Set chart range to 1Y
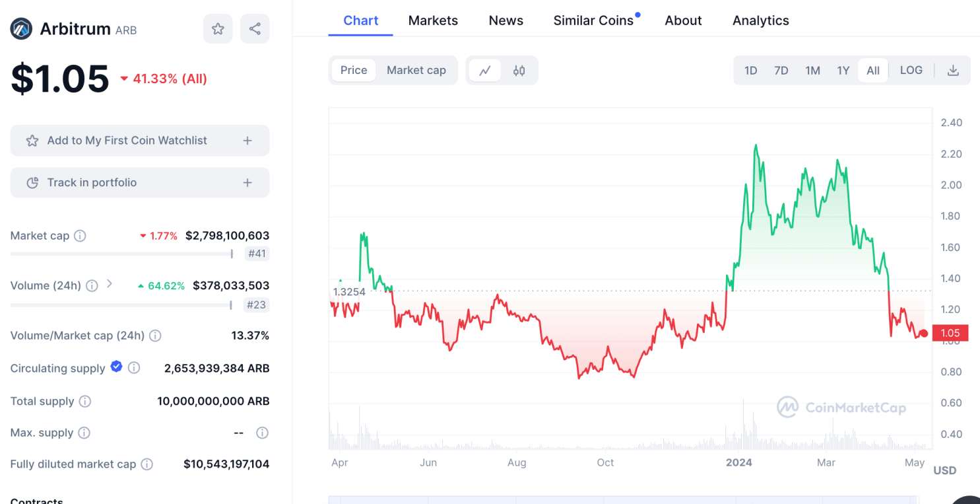The image size is (980, 504). 843,70
